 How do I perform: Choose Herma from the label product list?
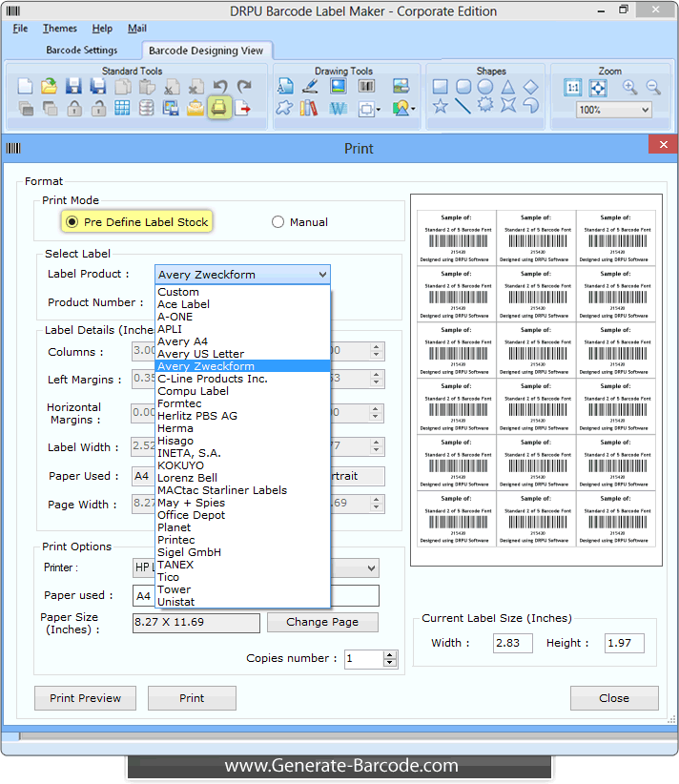pos(175,428)
